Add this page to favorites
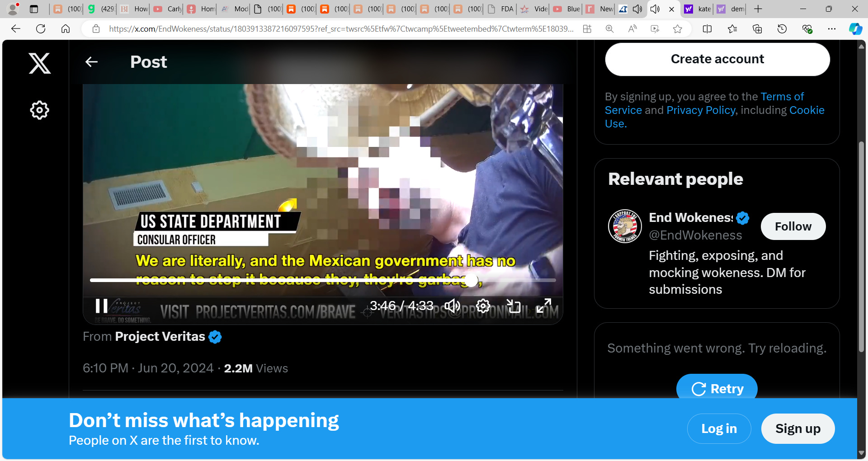The height and width of the screenshot is (461, 868). tap(677, 29)
